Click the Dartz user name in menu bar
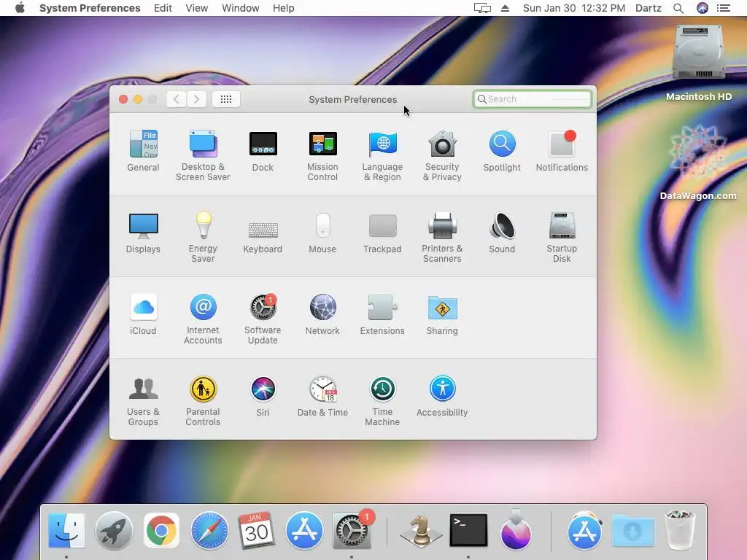The height and width of the screenshot is (560, 747). pos(649,8)
